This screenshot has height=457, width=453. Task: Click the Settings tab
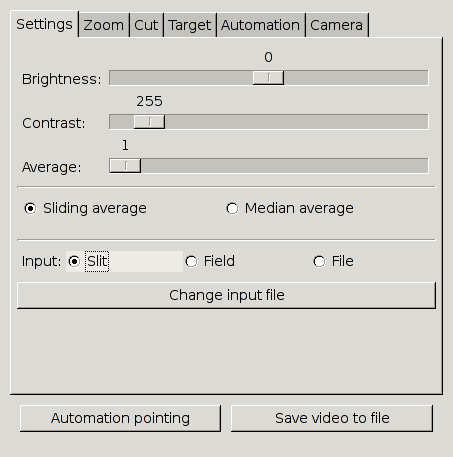click(x=44, y=24)
